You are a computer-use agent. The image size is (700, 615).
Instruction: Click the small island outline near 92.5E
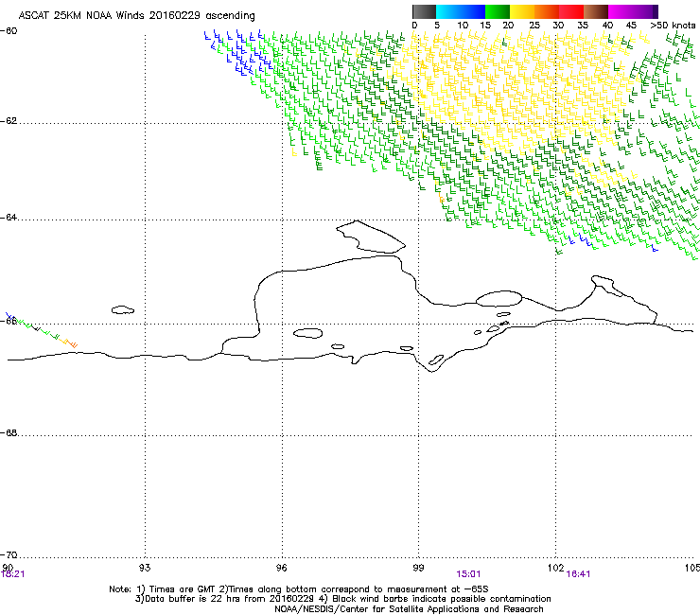[x=123, y=309]
